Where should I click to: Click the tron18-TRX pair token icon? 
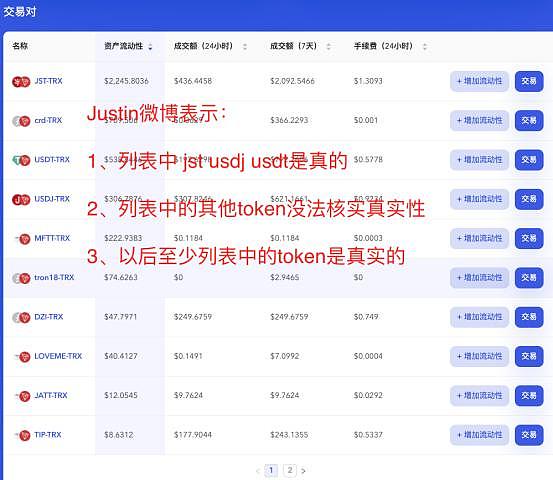[x=21, y=278]
